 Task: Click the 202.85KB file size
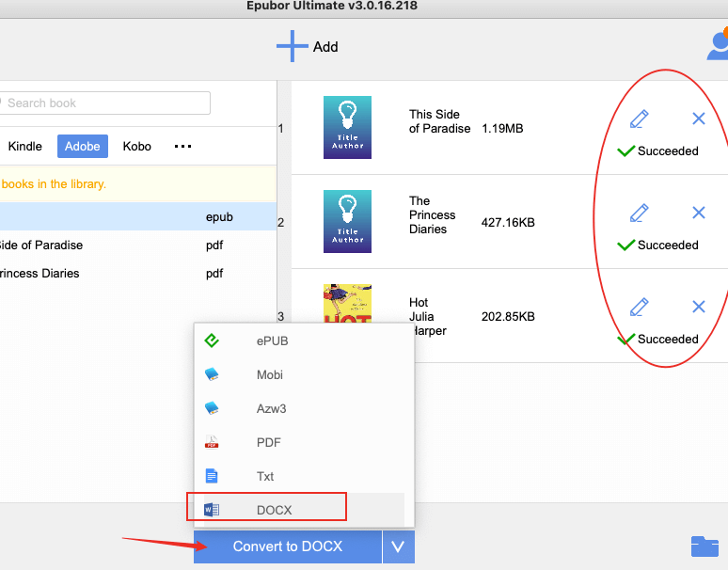pyautogui.click(x=508, y=317)
